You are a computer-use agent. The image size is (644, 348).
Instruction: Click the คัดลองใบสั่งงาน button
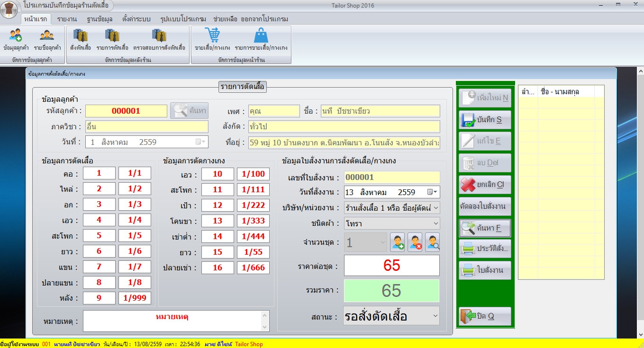(x=485, y=206)
